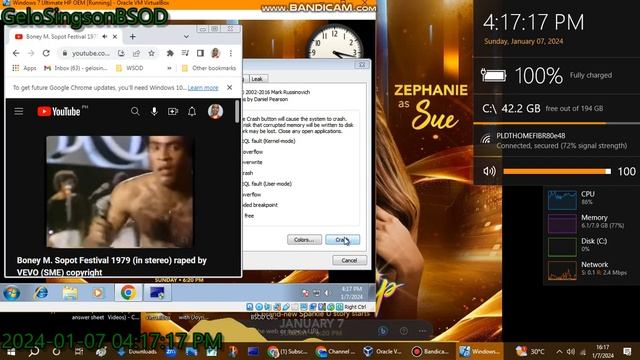The height and width of the screenshot is (360, 640).
Task: Click the Boney M. video player
Action: point(120,192)
